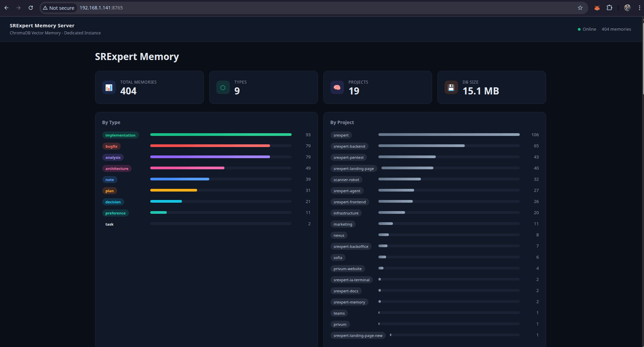Click the fox extension icon in the toolbar
Viewport: 644px width, 347px height.
coord(597,7)
